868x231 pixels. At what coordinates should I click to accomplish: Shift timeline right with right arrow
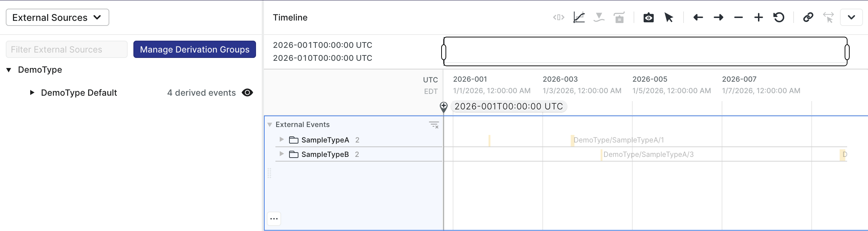[x=718, y=18]
